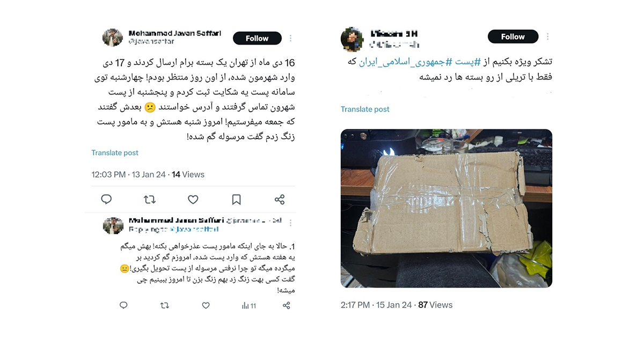Image resolution: width=644 pixels, height=337 pixels.
Task: Translate the right post about the package
Action: 365,109
